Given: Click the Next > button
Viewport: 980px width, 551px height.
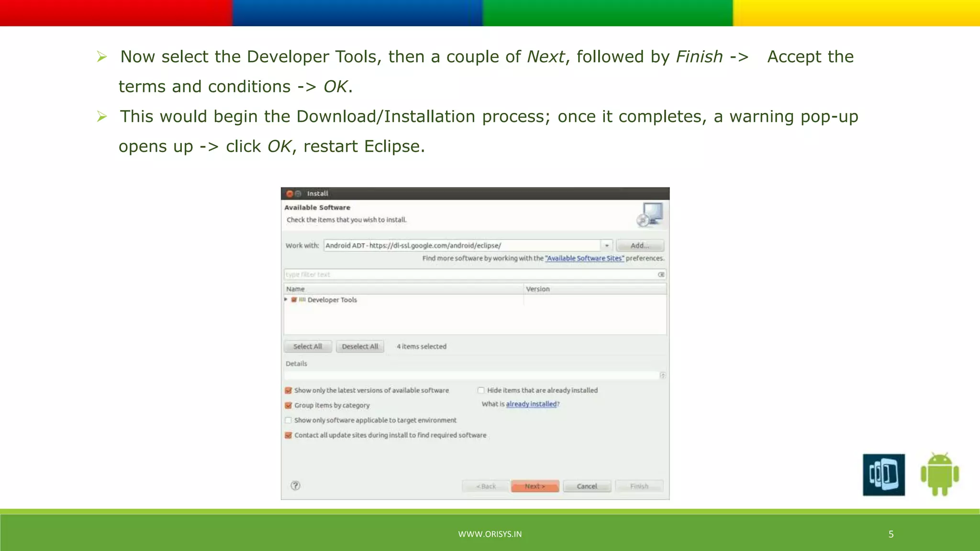Looking at the screenshot, I should pos(535,486).
